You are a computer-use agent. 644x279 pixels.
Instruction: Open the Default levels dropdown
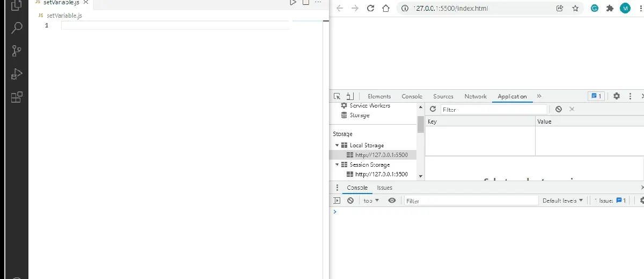pyautogui.click(x=562, y=201)
